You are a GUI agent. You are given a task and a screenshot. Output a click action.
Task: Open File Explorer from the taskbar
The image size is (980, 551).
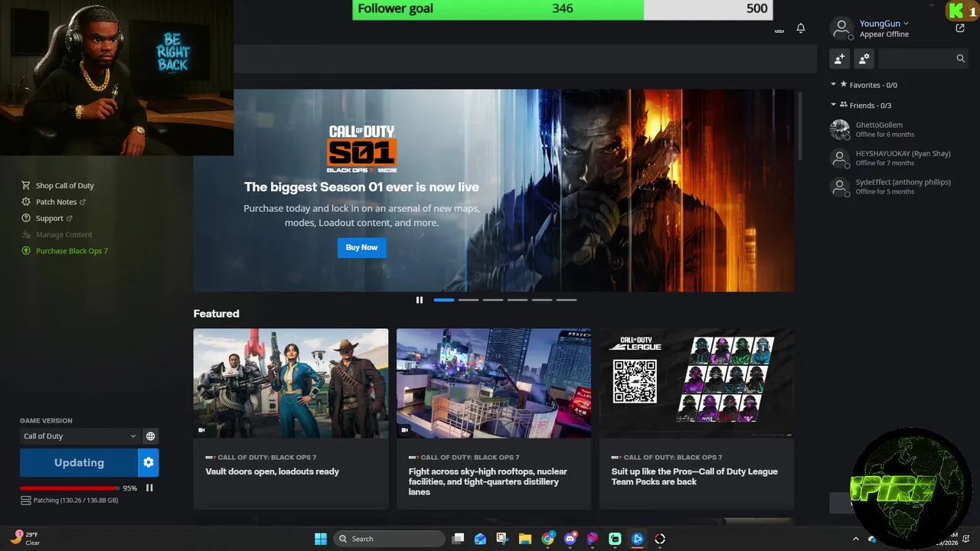525,539
